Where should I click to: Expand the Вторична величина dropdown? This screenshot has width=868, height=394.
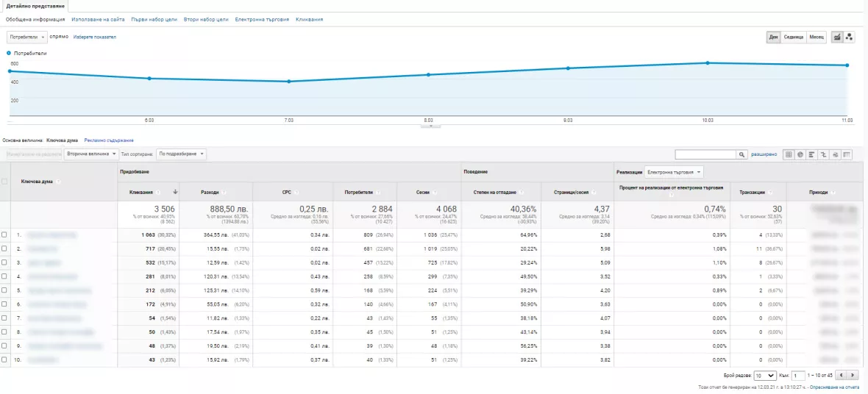pos(92,154)
